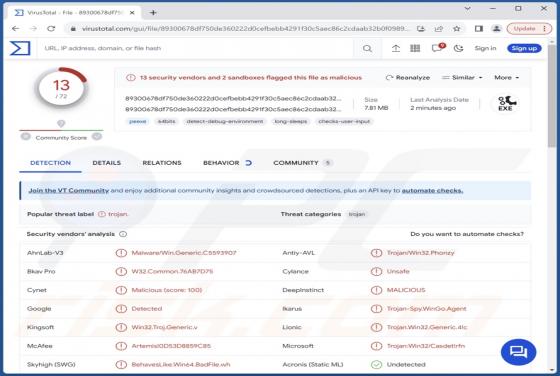Click the long-sleeps tag
The image size is (560, 376).
(291, 122)
